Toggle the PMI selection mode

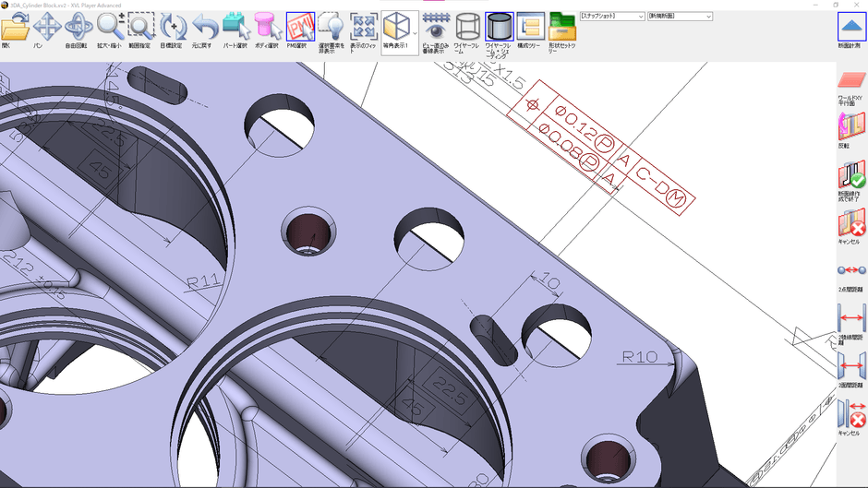click(x=300, y=29)
